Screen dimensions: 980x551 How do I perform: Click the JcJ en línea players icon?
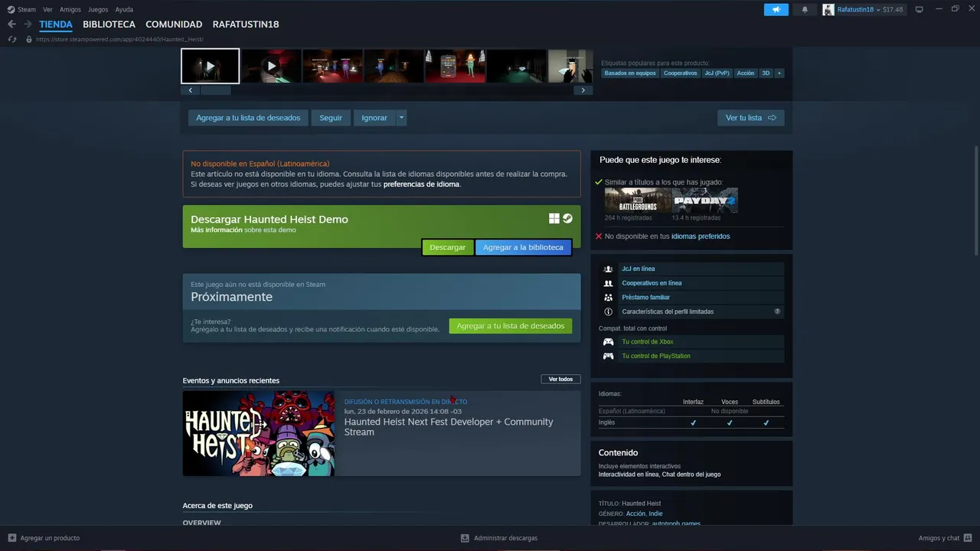(608, 269)
